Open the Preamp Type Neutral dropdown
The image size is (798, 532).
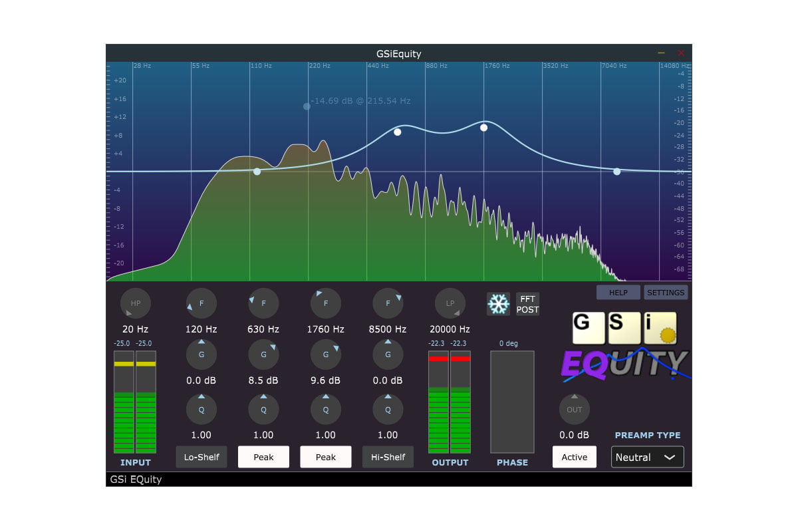pyautogui.click(x=648, y=457)
